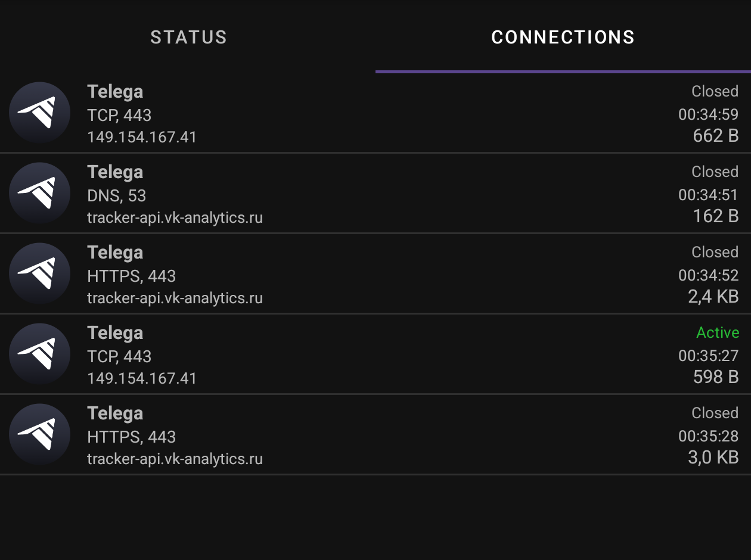This screenshot has width=751, height=560.
Task: Click the Telega icon of the 662 B connection
Action: [x=40, y=113]
